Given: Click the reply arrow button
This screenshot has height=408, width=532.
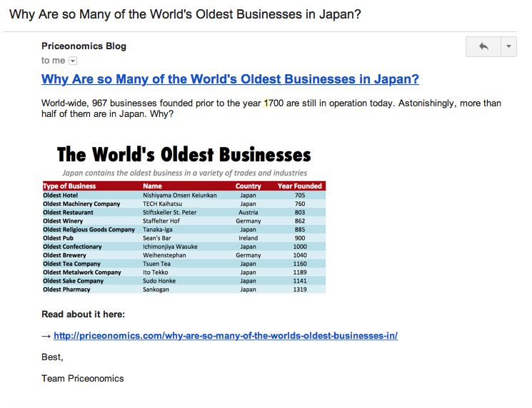Looking at the screenshot, I should [483, 46].
